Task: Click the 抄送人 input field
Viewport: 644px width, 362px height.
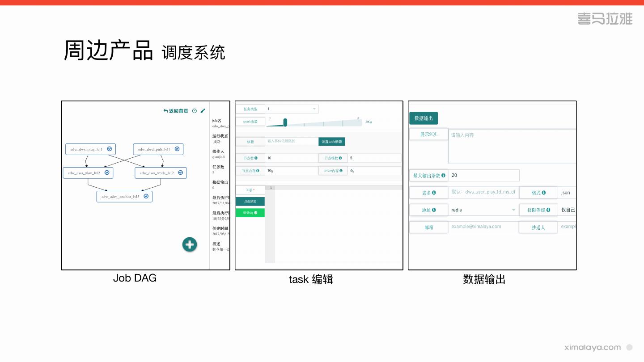Action: (x=567, y=227)
